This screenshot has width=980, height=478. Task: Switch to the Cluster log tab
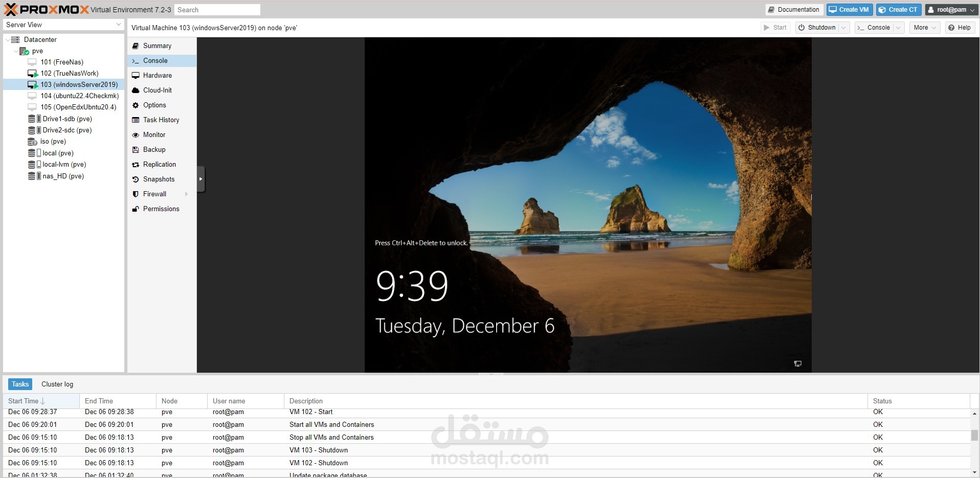click(x=57, y=384)
